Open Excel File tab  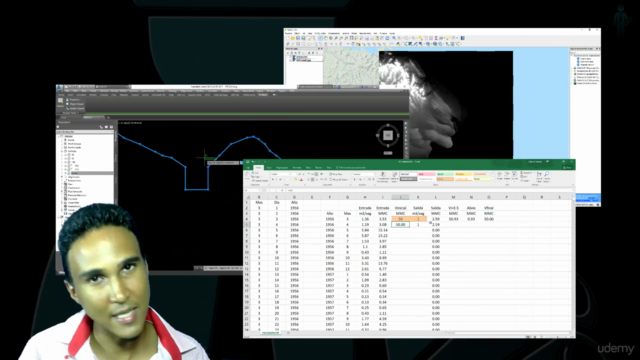tap(248, 167)
